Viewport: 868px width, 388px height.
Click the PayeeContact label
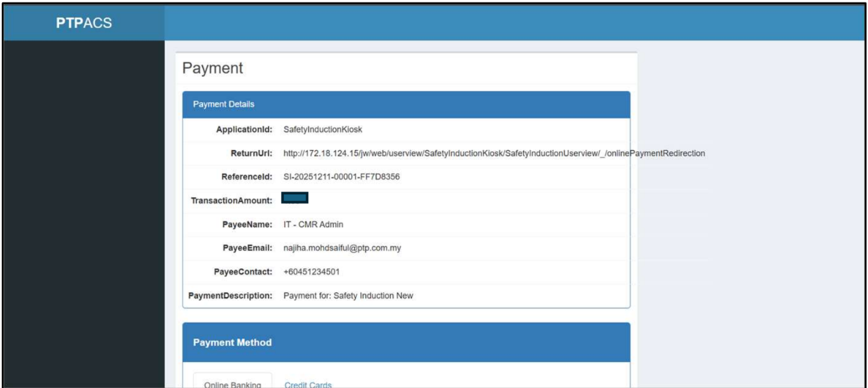tap(243, 272)
